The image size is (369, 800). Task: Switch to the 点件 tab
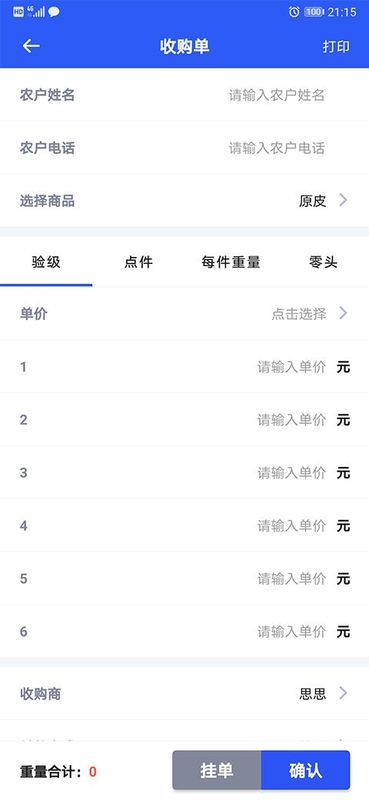coord(138,262)
